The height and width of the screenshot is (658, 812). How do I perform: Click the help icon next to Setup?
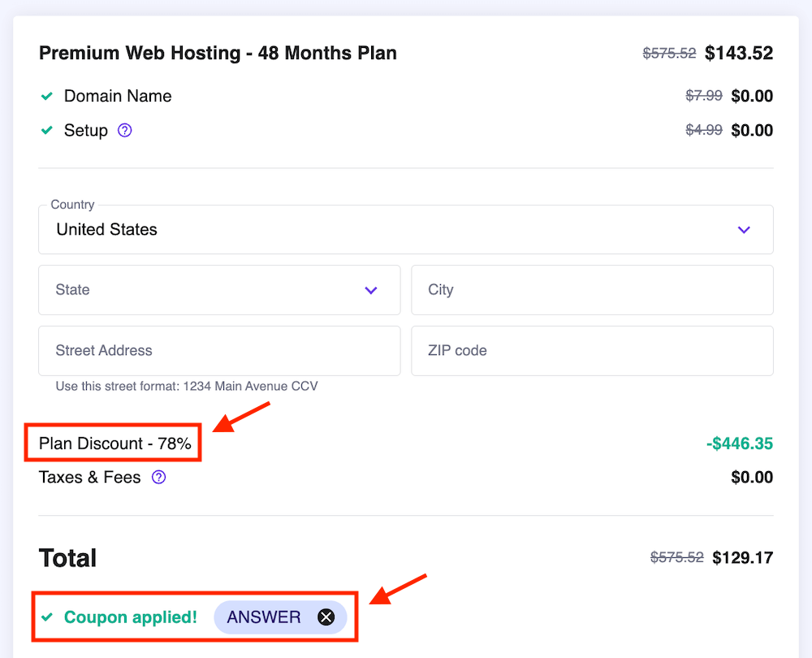point(124,130)
